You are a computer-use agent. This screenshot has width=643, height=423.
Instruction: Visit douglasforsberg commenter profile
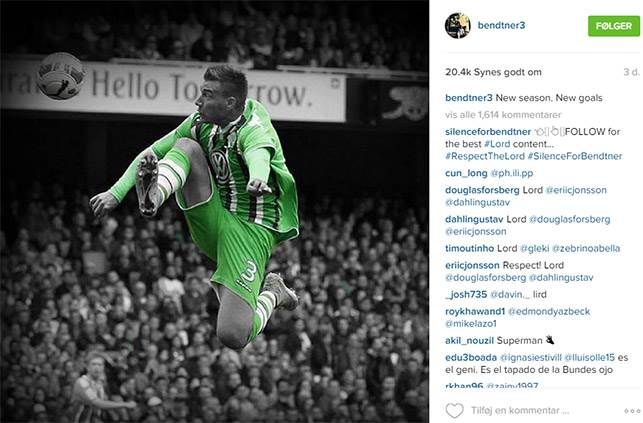point(482,190)
